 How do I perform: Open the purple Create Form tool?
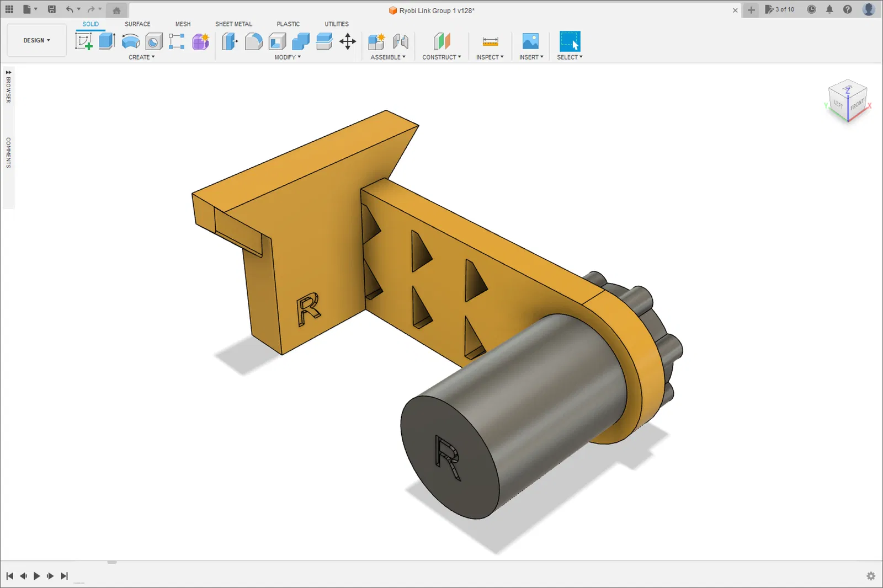[x=200, y=41]
